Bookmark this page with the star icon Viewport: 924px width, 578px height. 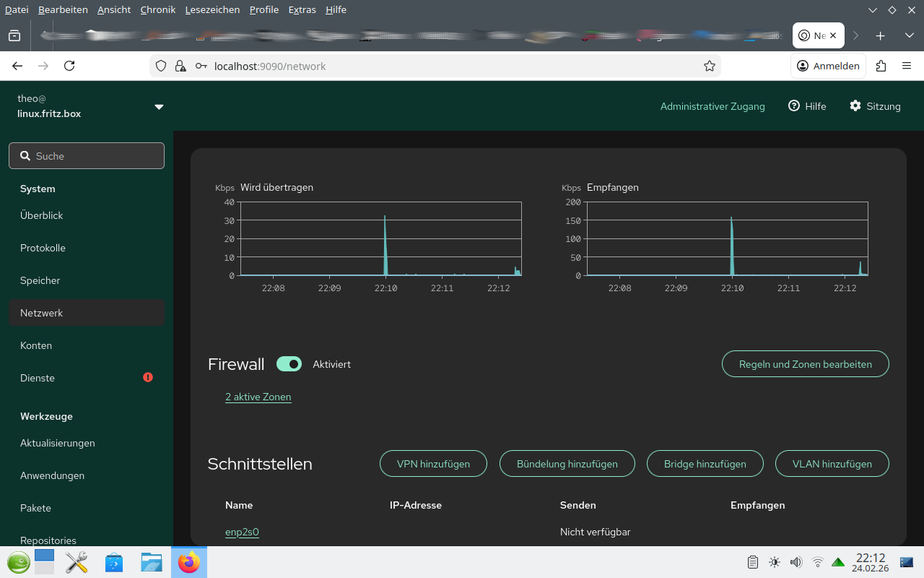709,66
